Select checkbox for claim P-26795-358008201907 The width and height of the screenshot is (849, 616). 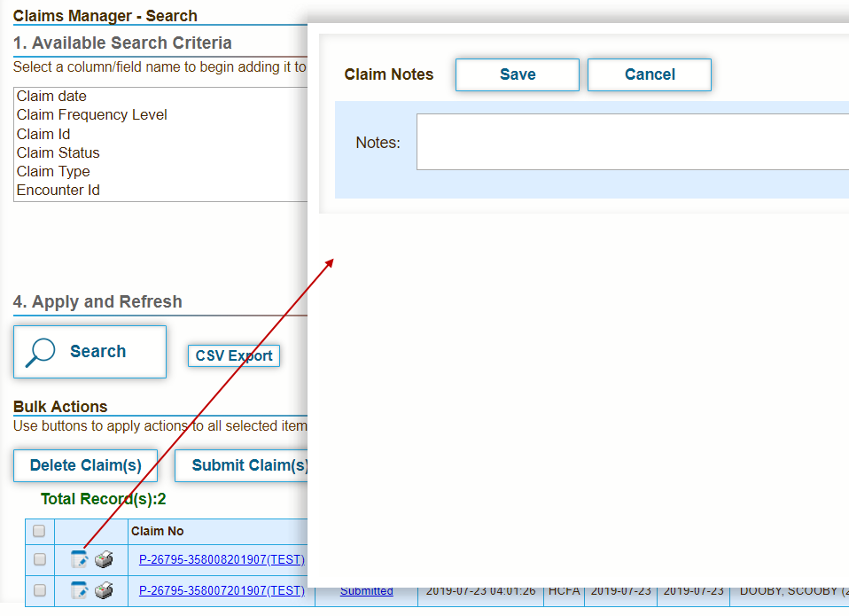(x=39, y=559)
